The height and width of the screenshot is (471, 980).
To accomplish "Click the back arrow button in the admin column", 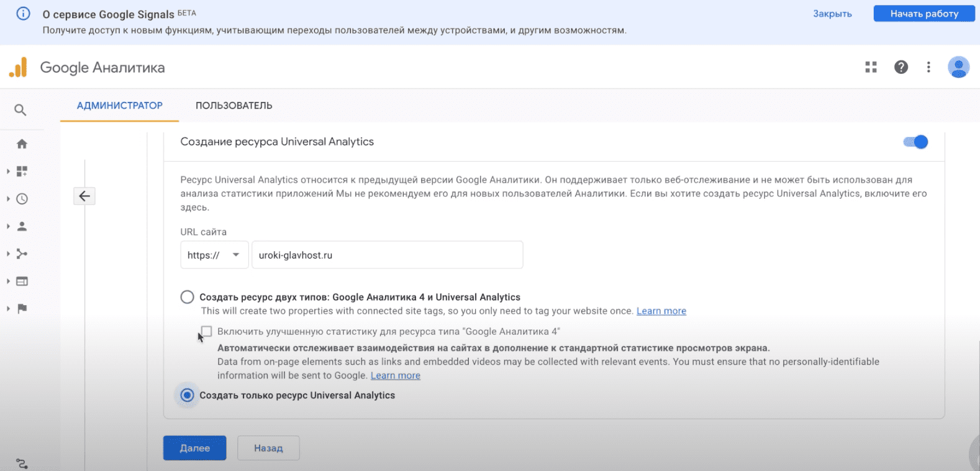I will 84,196.
